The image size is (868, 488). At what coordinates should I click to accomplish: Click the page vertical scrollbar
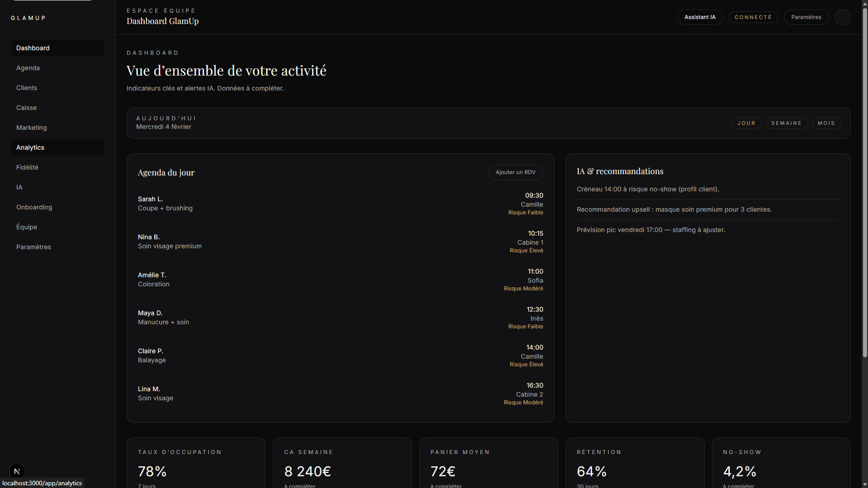click(x=865, y=181)
